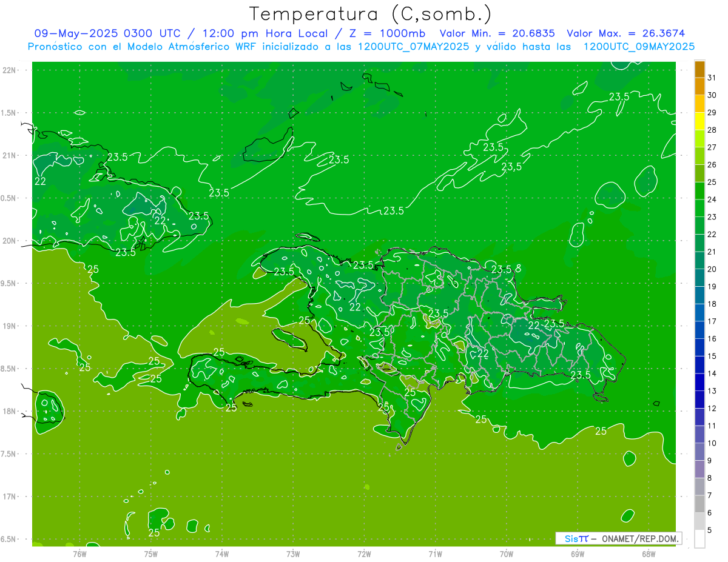The width and height of the screenshot is (728, 562).
Task: Click the '18N' latitude axis label
Action: (9, 411)
